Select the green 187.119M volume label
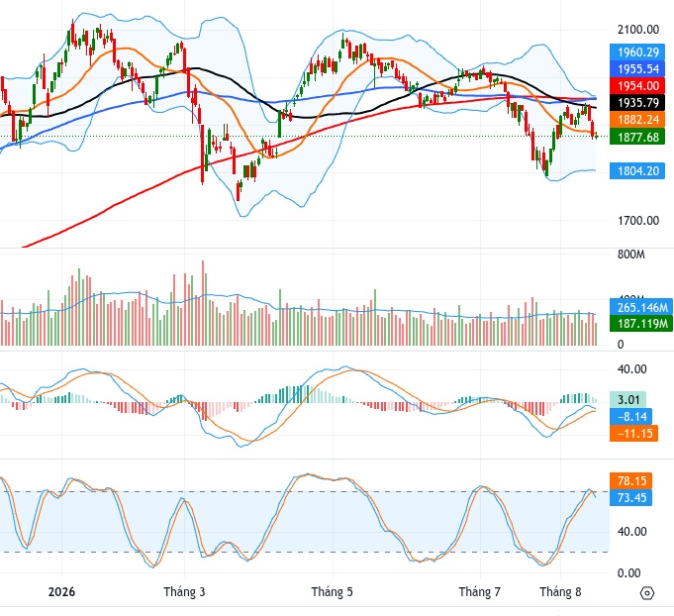This screenshot has height=616, width=674. 641,324
